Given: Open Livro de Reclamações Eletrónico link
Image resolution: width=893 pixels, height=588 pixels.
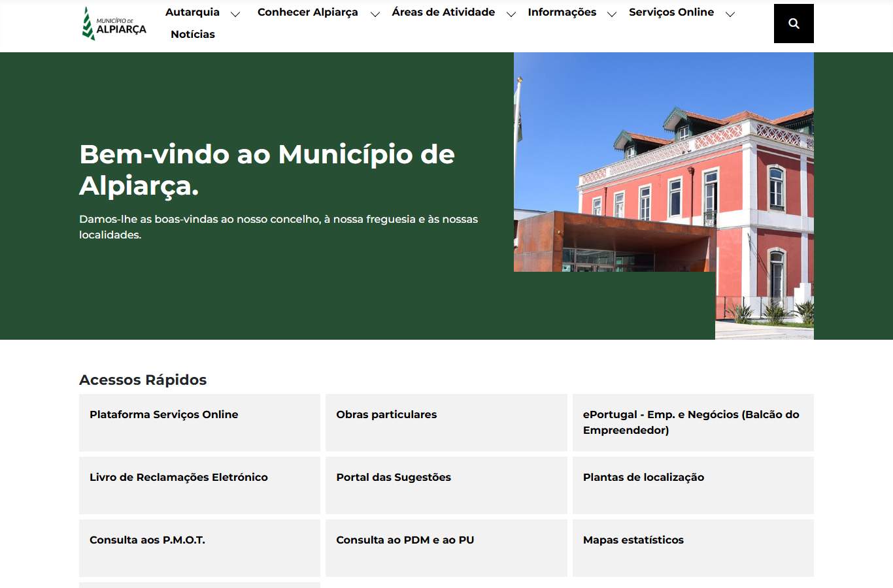Looking at the screenshot, I should tap(199, 485).
